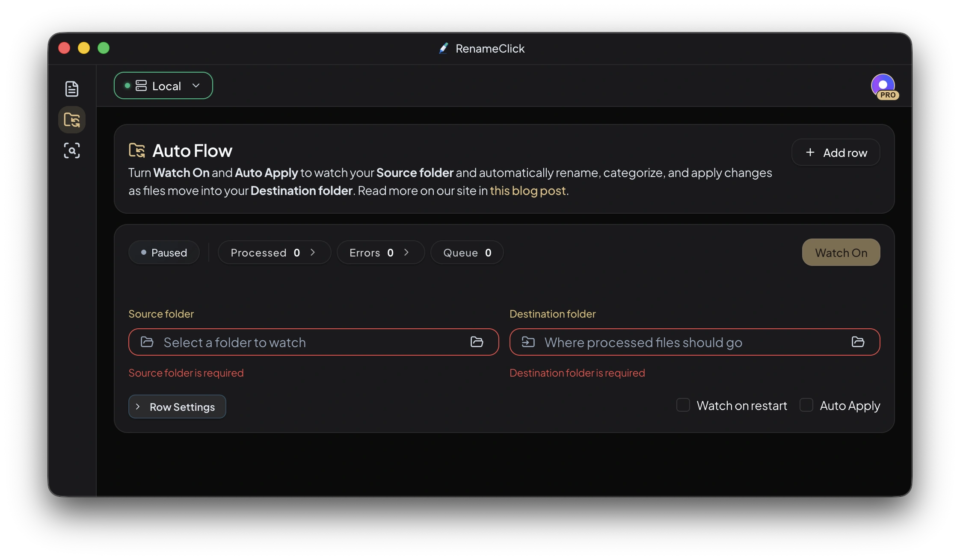Open the Local server dropdown
Viewport: 960px width, 560px height.
click(163, 86)
